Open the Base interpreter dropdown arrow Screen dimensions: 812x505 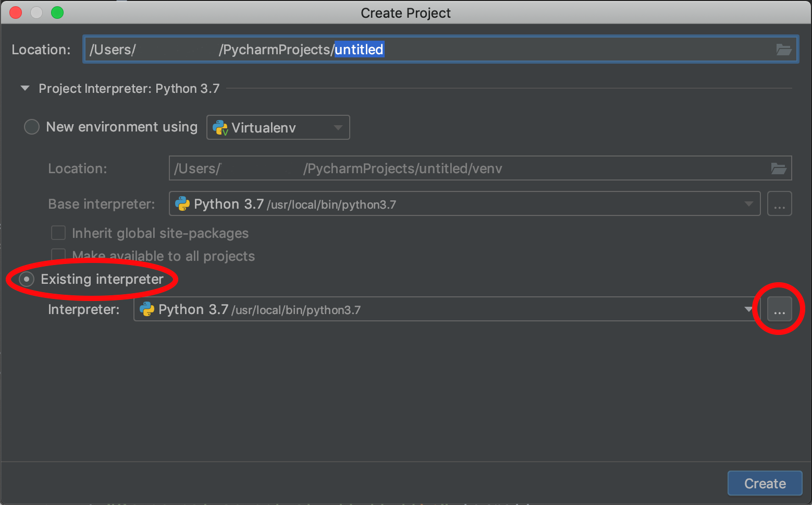(748, 204)
